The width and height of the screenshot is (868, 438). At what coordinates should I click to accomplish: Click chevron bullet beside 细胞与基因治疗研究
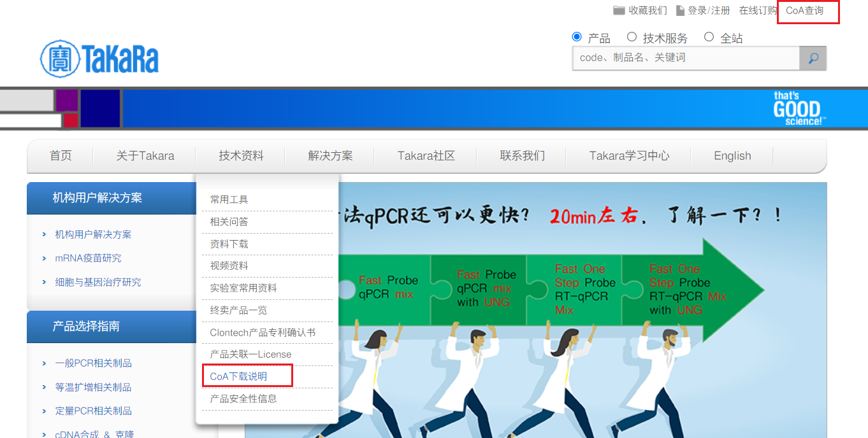click(44, 282)
